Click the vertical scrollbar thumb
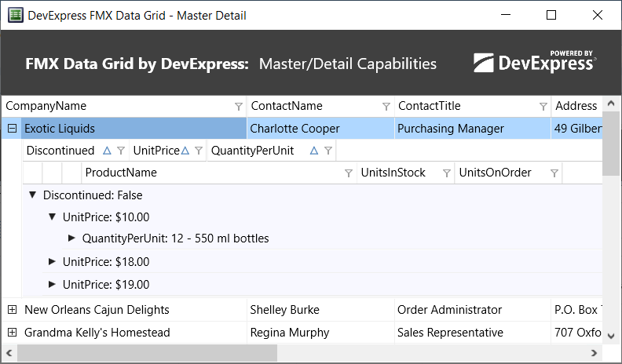This screenshot has width=622, height=364. tap(611, 144)
